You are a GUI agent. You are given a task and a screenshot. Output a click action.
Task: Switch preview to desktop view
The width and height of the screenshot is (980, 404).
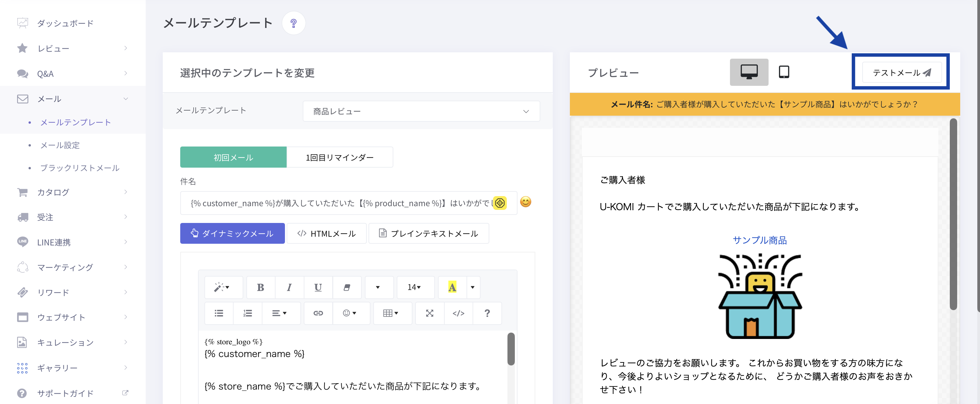[749, 72]
